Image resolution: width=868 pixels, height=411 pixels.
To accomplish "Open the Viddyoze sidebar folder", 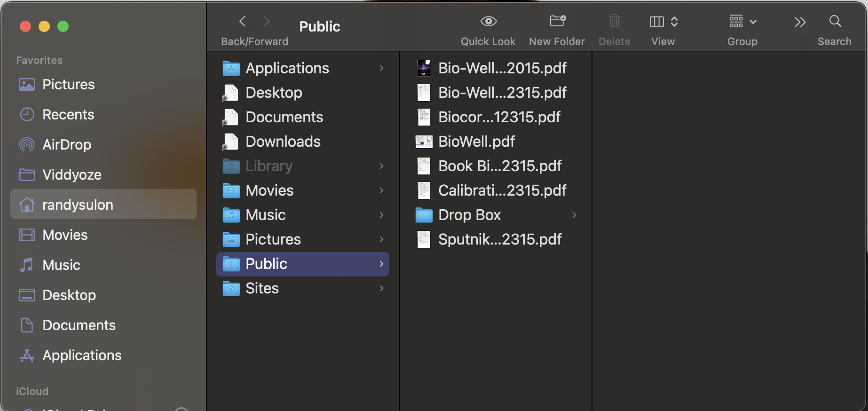I will [x=72, y=175].
